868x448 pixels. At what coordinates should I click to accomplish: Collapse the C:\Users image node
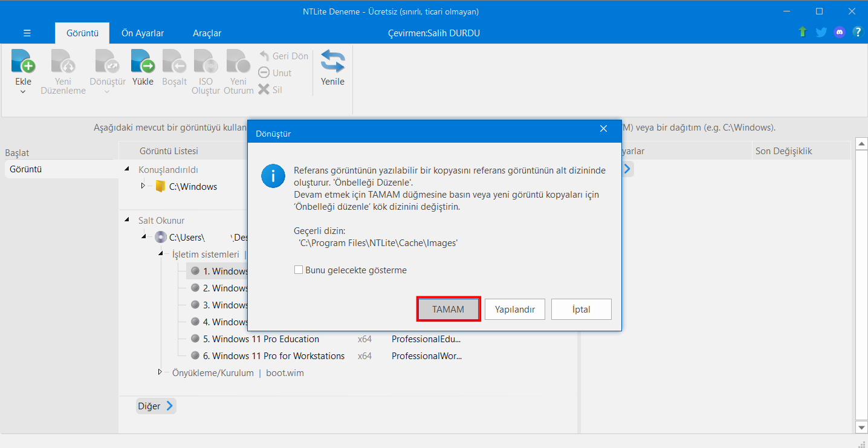144,237
